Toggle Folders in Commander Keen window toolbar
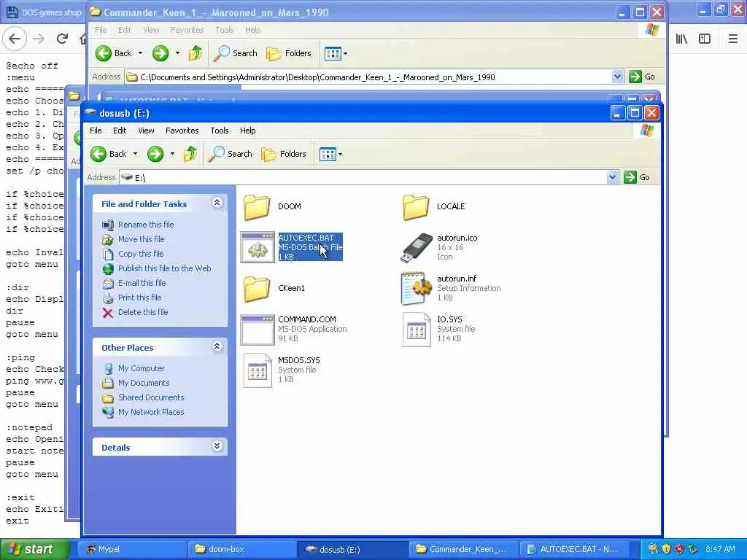 coord(289,53)
